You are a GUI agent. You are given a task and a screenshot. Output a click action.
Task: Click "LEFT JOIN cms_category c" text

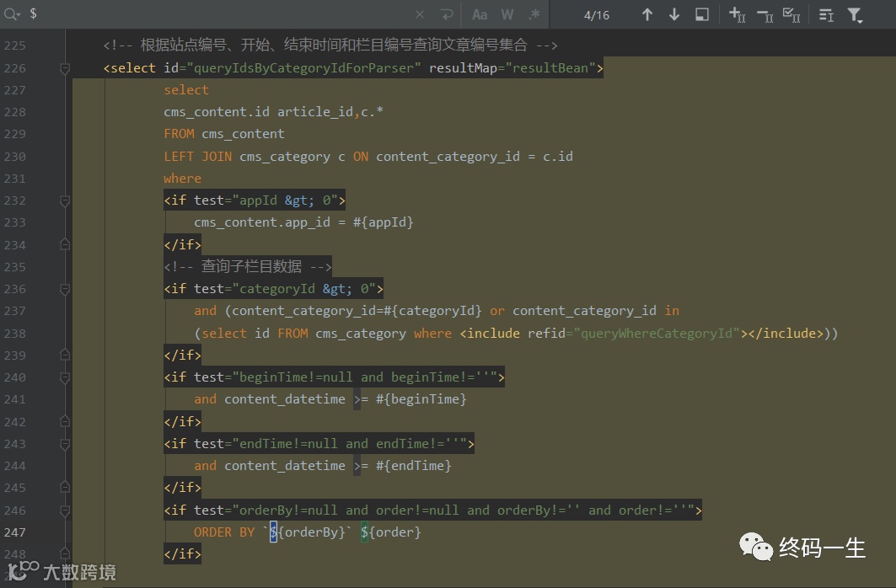click(255, 157)
